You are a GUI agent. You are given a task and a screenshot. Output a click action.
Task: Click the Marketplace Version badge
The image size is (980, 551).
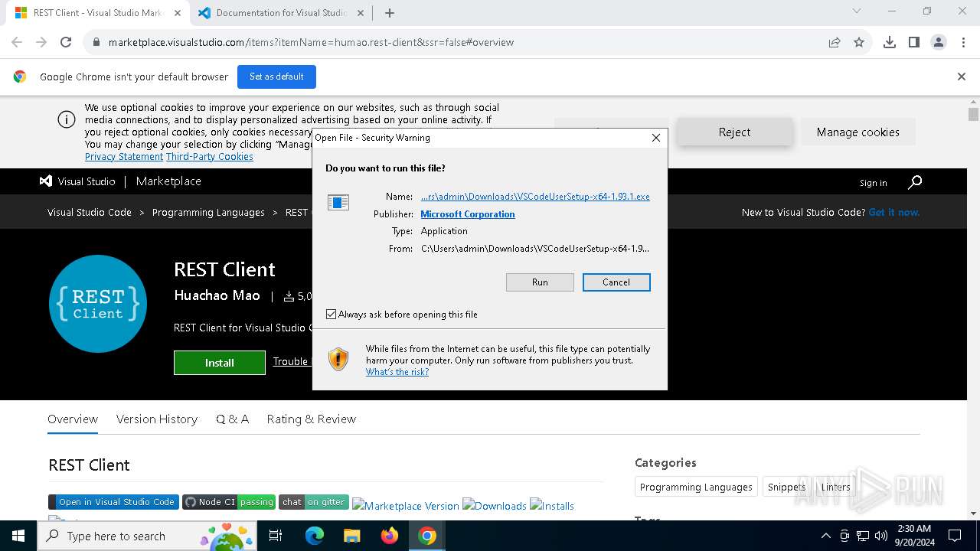click(406, 506)
